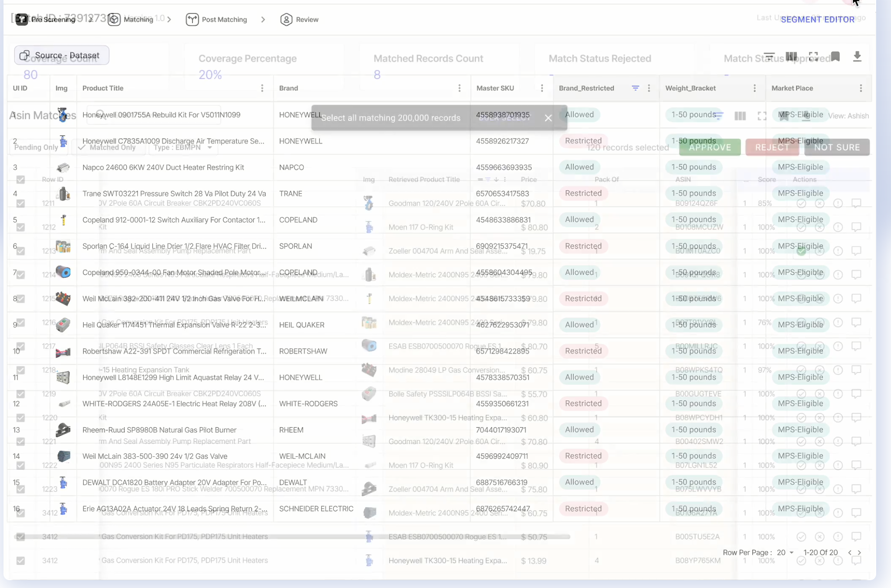The height and width of the screenshot is (588, 891).
Task: Approve the $50.75 ESAB Rogue match row
Action: coord(801,537)
